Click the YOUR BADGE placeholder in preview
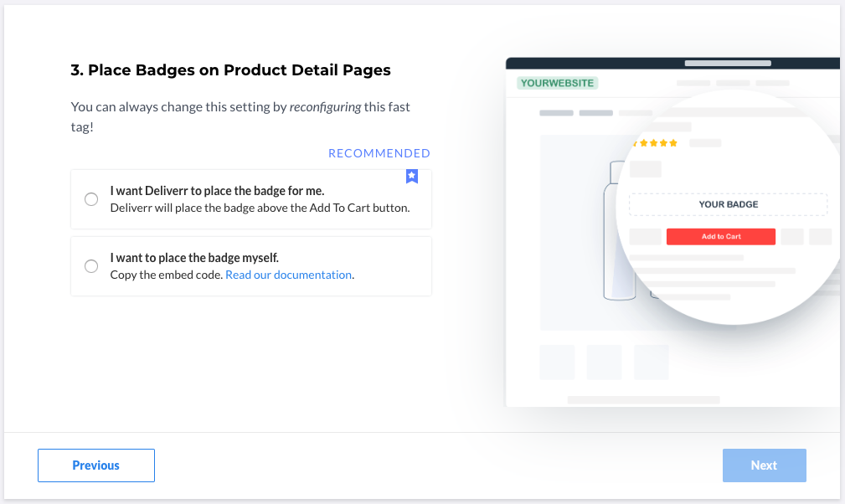 click(728, 204)
